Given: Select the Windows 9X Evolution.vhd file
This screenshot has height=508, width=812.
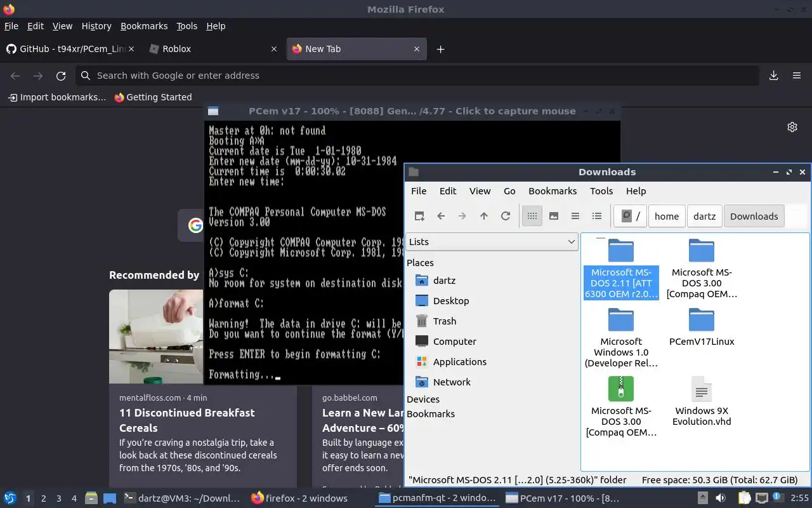Looking at the screenshot, I should coord(702,401).
